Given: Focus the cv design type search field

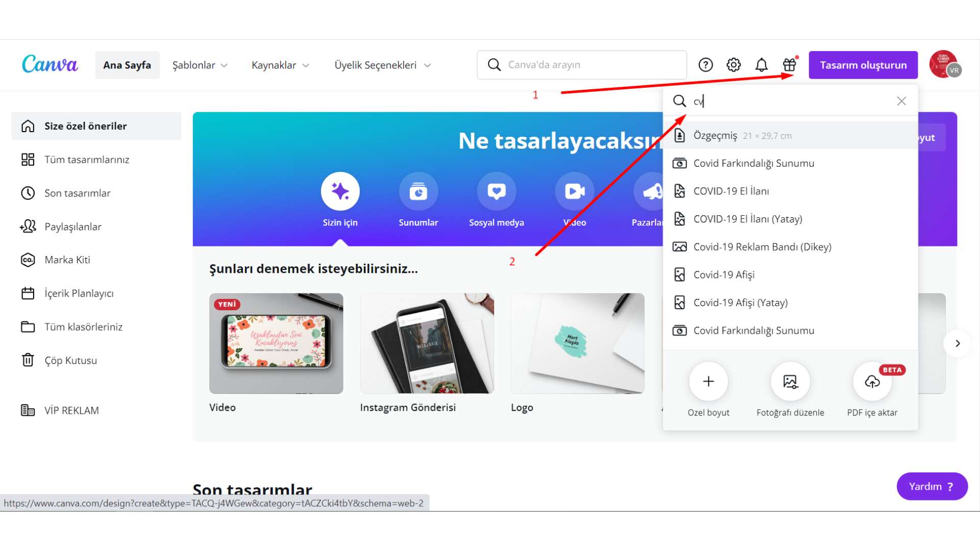Looking at the screenshot, I should pos(790,101).
